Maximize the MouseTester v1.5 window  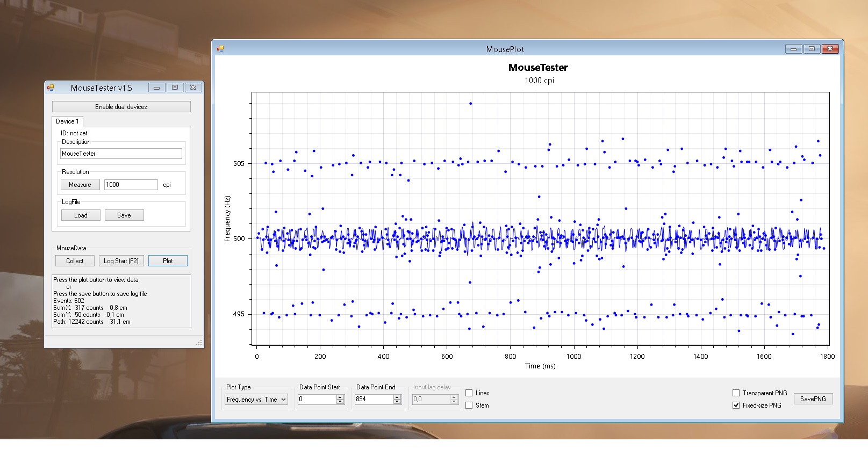point(175,88)
